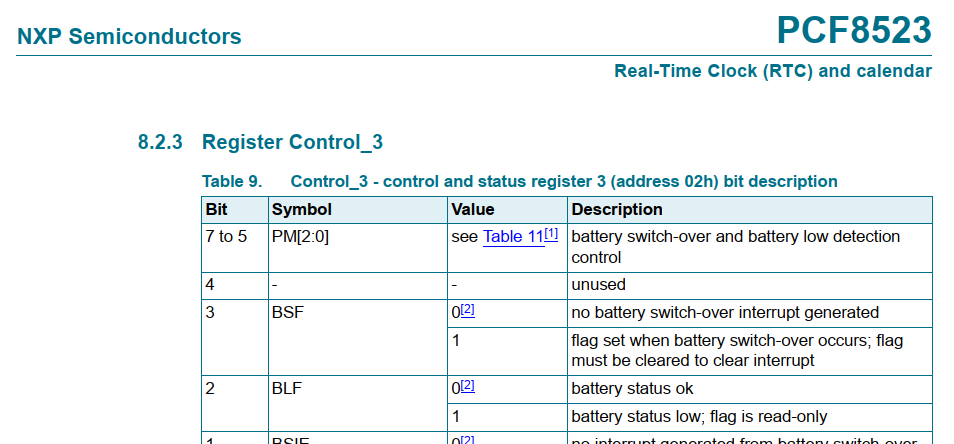Click the bit 4 cell
This screenshot has width=954, height=444.
pos(235,286)
